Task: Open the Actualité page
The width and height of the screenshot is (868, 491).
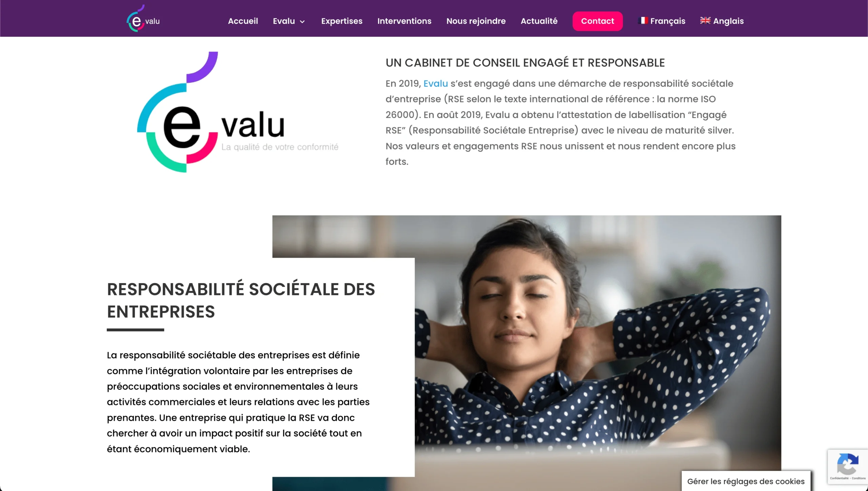Action: tap(539, 21)
